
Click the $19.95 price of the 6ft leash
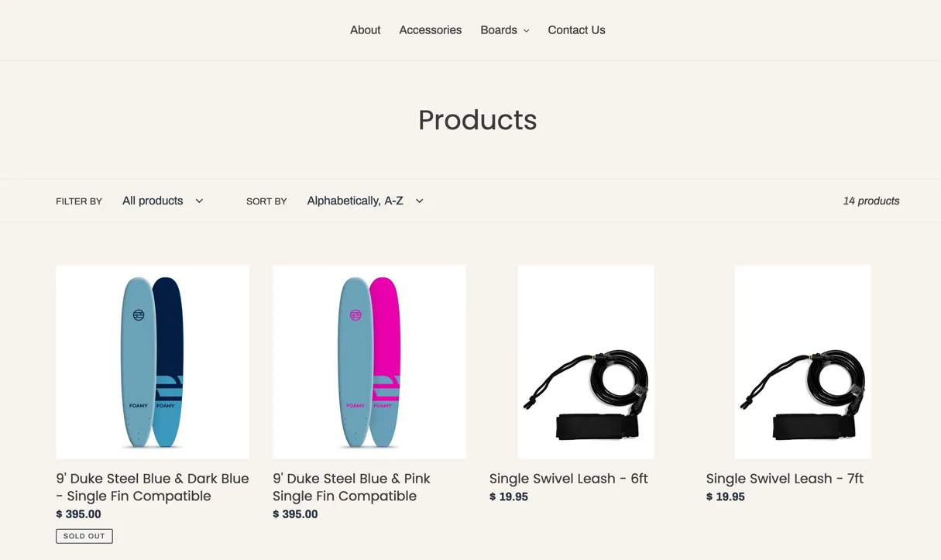click(x=509, y=497)
